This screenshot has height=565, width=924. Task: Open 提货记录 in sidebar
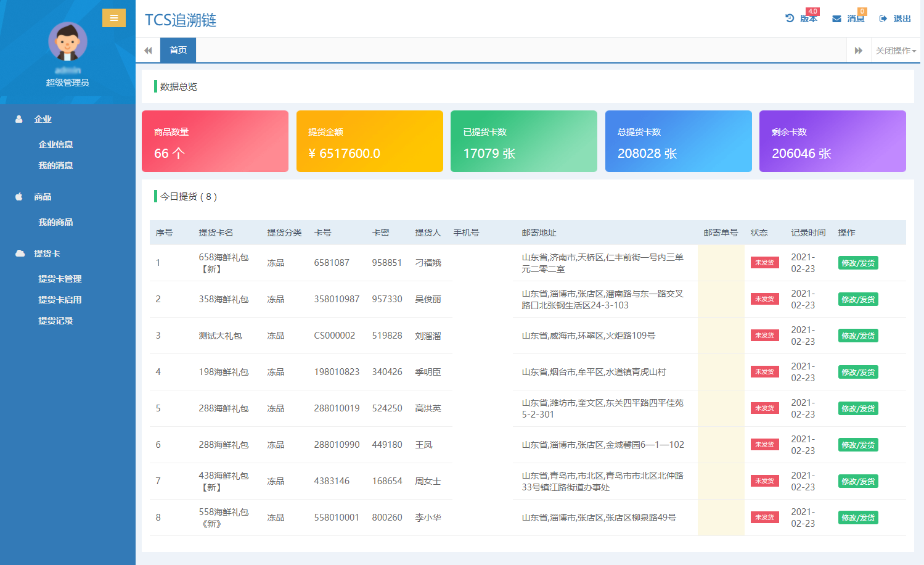click(55, 321)
